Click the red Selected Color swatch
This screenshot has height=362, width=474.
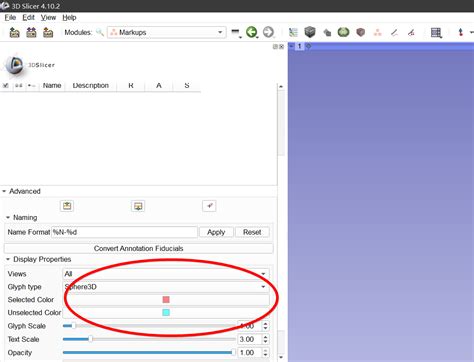[x=166, y=300]
